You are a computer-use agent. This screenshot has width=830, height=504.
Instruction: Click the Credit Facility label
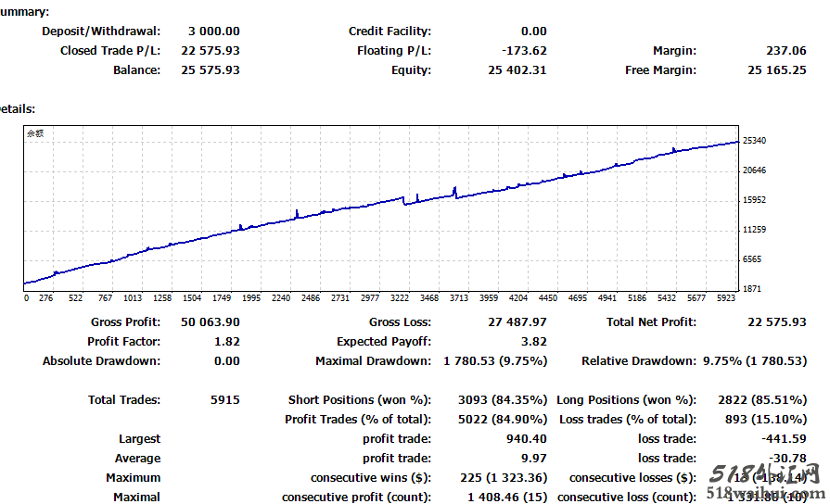(x=389, y=31)
